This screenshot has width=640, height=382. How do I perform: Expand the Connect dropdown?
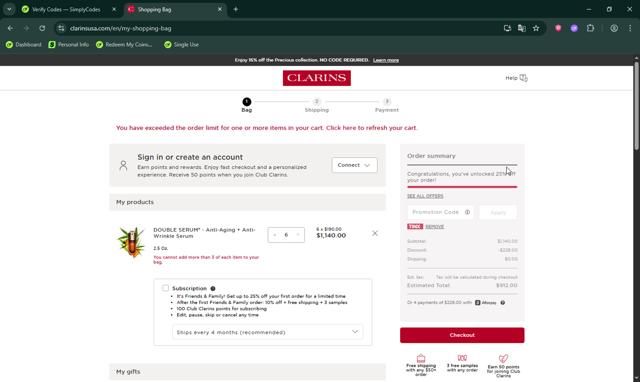pyautogui.click(x=354, y=165)
